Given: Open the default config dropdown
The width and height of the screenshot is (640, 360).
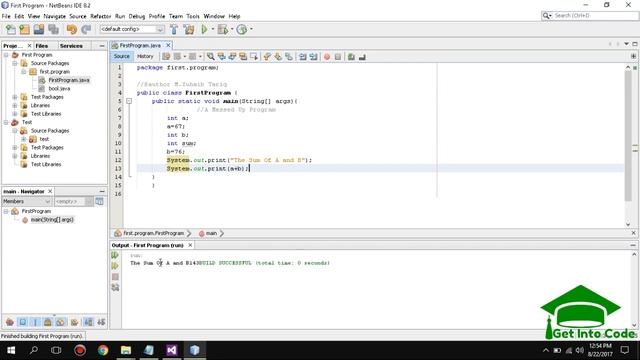Looking at the screenshot, I should pos(160,29).
